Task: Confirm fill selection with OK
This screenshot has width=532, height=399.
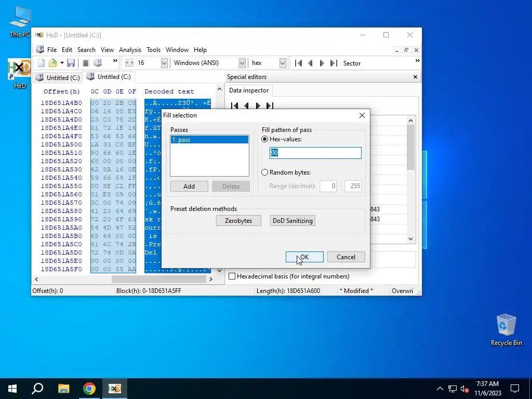Action: 304,257
